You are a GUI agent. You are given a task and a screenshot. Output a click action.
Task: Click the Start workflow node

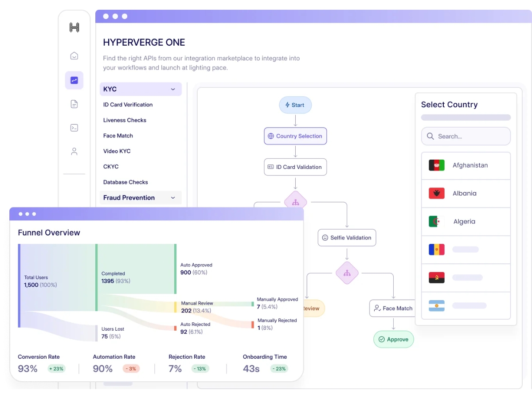click(295, 105)
